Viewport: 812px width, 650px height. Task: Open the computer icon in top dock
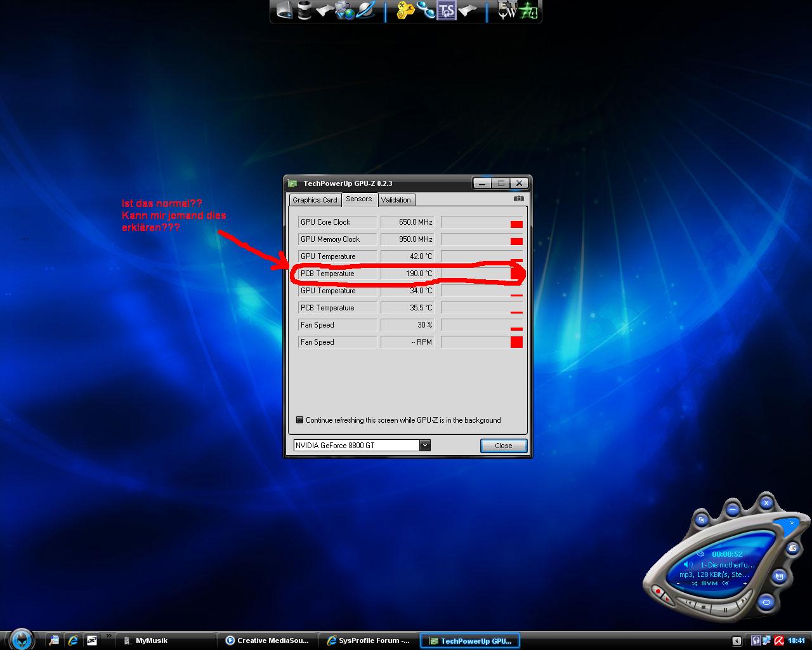point(285,10)
